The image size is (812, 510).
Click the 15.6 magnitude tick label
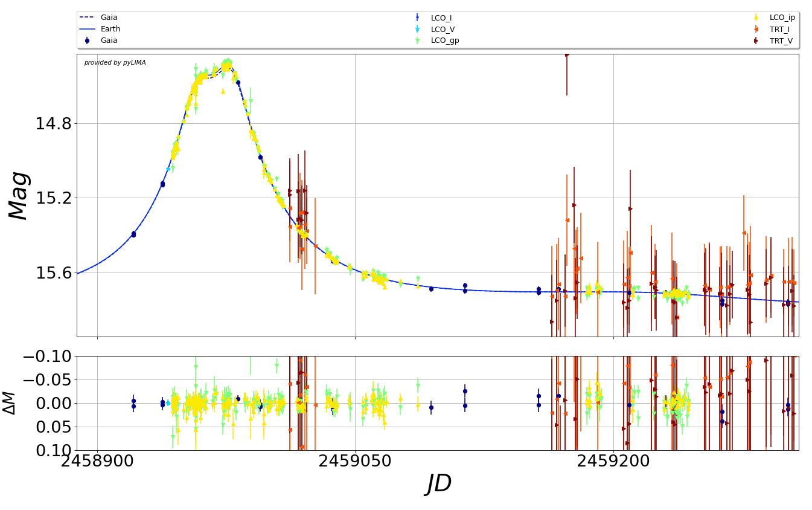tap(53, 273)
